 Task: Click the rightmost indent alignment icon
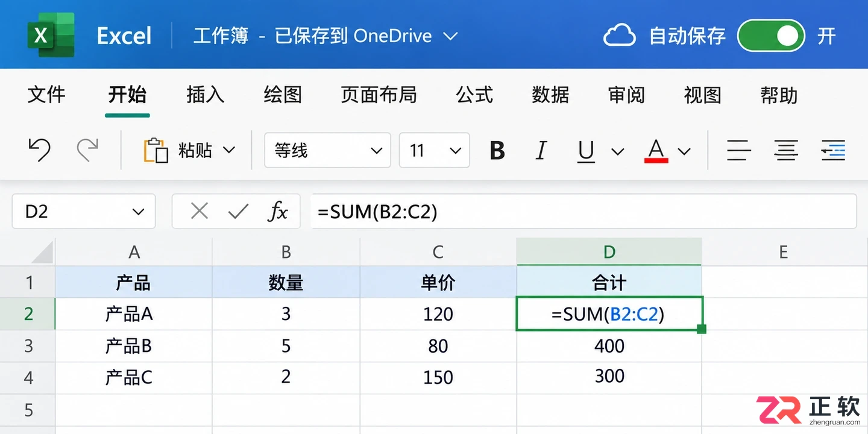click(x=833, y=150)
